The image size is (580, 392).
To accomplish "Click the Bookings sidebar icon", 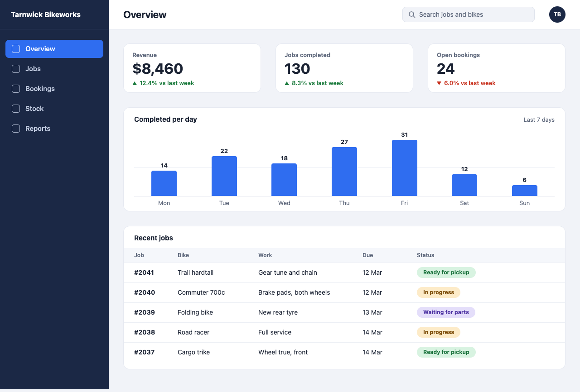I will 16,89.
